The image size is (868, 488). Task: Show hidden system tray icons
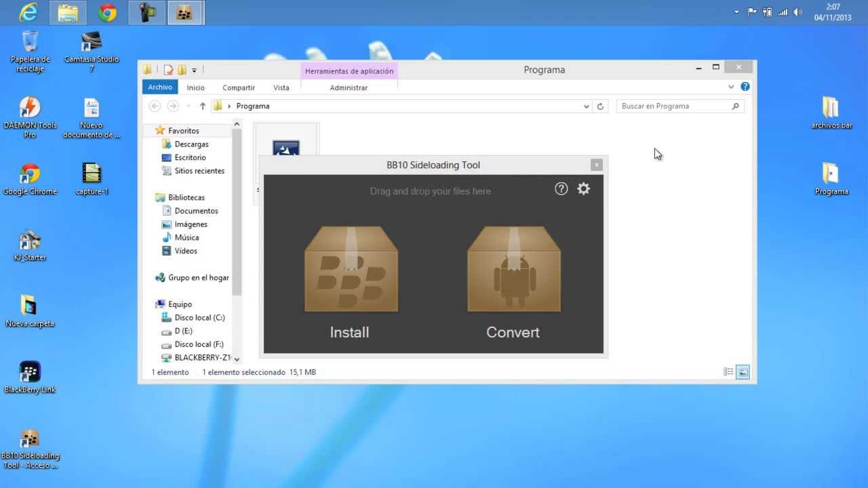tap(737, 12)
